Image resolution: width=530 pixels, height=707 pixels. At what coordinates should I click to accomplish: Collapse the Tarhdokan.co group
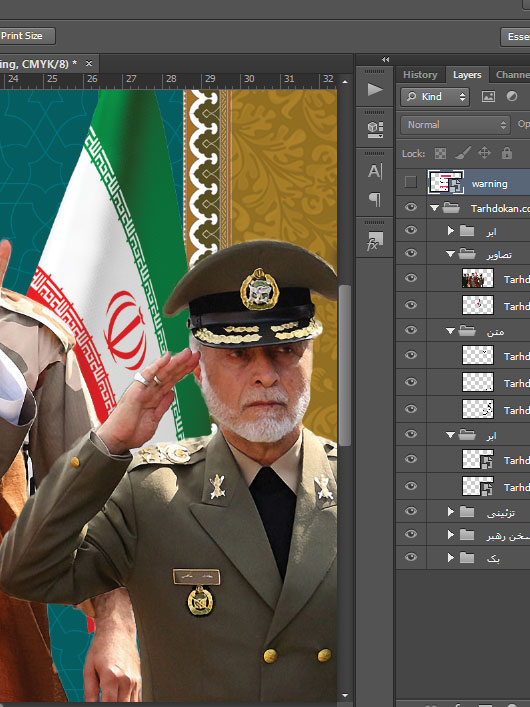(x=434, y=208)
